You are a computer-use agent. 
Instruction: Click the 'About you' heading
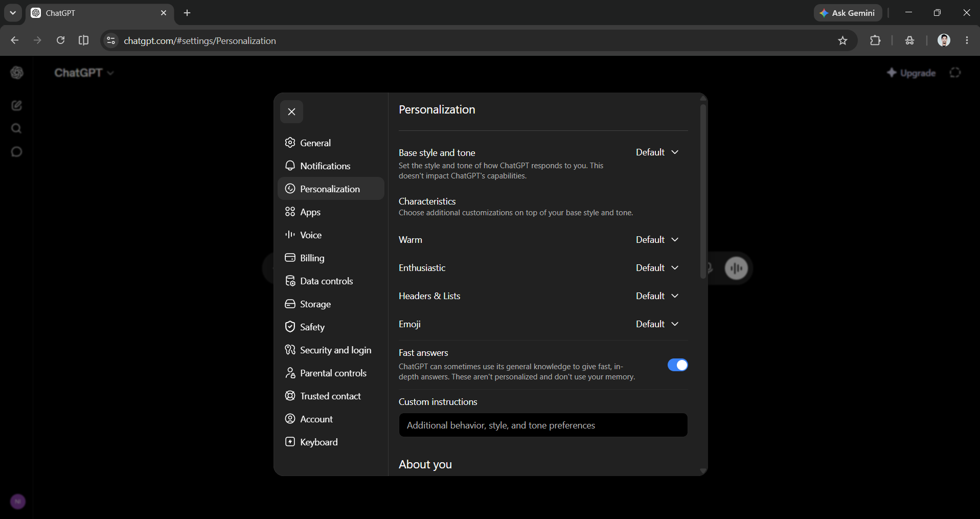[425, 464]
